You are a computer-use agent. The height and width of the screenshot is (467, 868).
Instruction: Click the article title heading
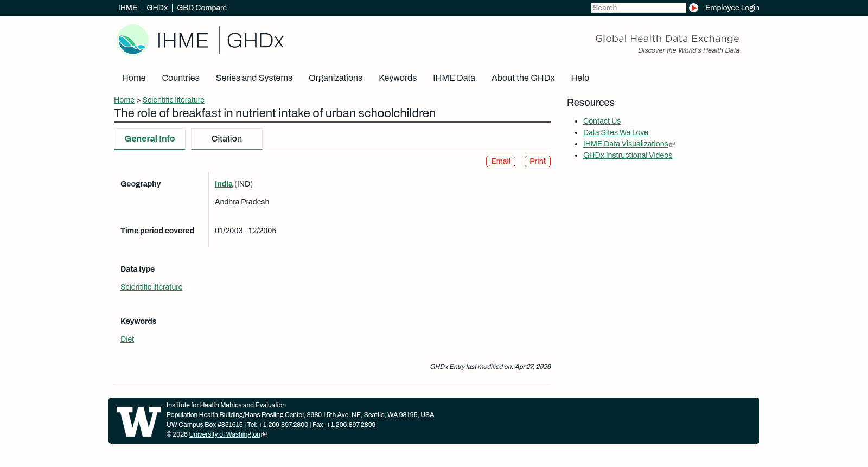tap(275, 113)
